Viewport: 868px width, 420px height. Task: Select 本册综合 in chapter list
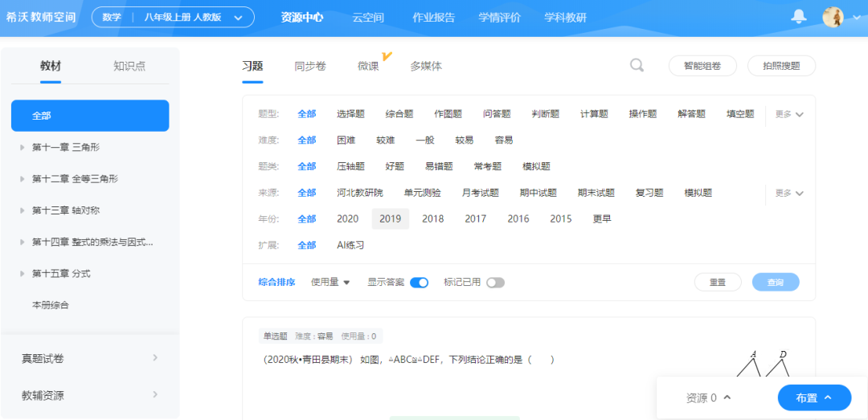click(51, 305)
